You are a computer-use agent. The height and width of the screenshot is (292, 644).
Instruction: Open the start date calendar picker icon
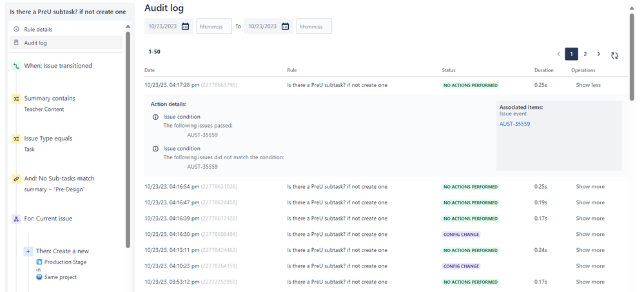click(x=185, y=26)
